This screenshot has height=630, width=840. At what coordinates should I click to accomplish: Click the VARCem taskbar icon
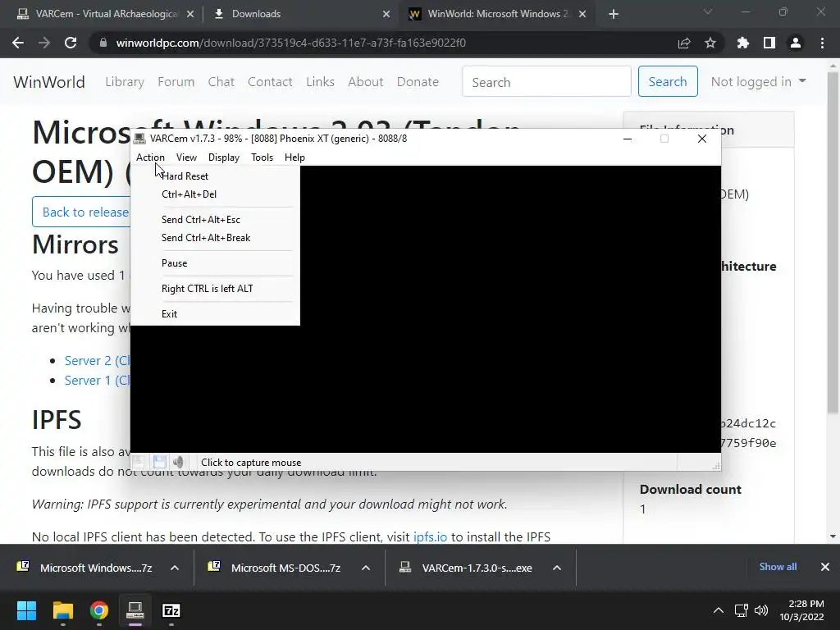[x=135, y=610]
